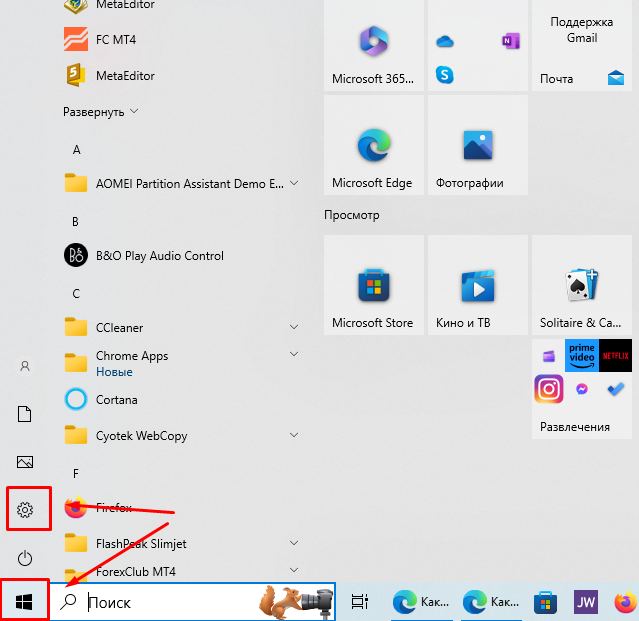
Task: Open the Documents sidebar icon
Action: pyautogui.click(x=25, y=414)
